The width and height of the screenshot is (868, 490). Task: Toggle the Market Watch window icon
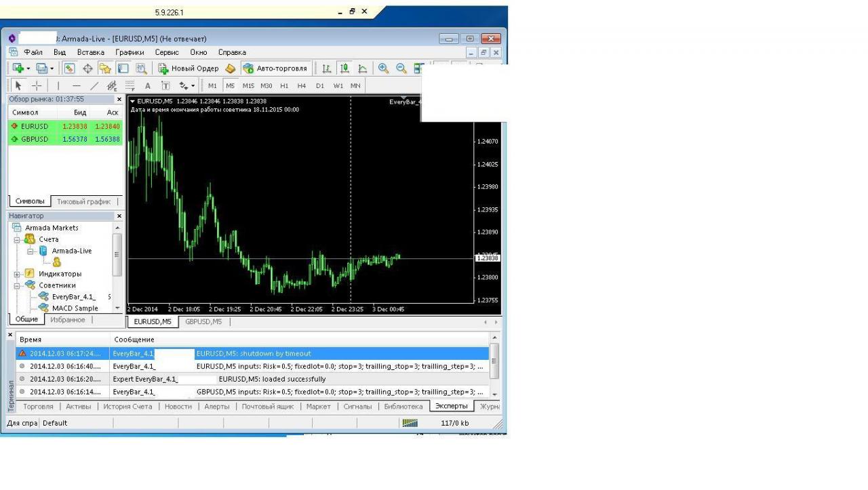click(x=69, y=68)
